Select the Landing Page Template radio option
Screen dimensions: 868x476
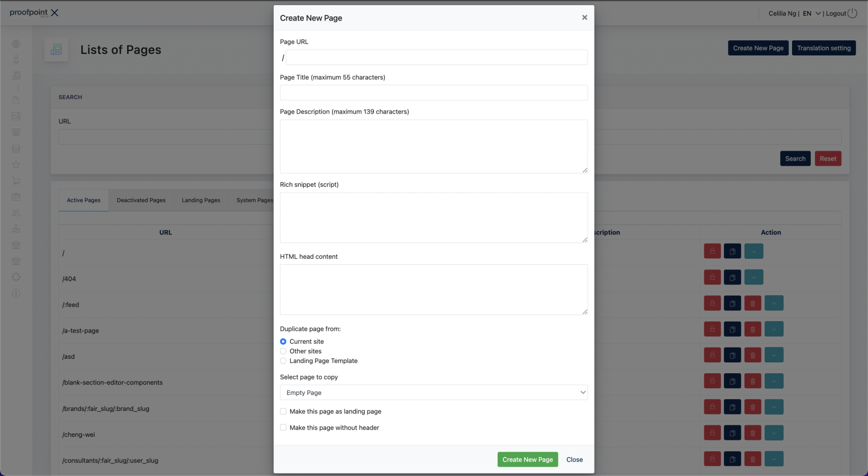click(x=283, y=361)
